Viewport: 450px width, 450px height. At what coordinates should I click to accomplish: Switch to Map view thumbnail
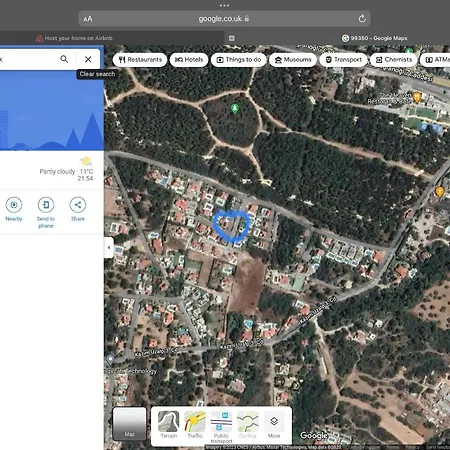coord(129,424)
